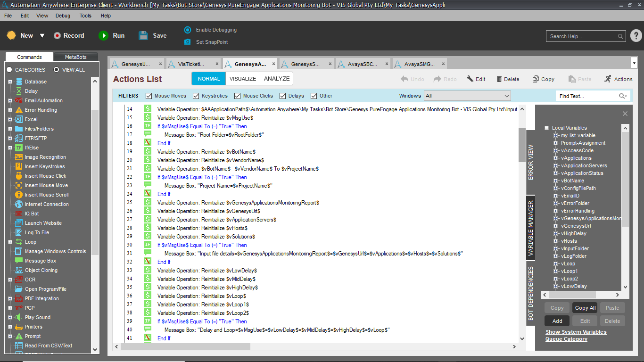Click the Edit pencil icon in Actions List
Image resolution: width=644 pixels, height=362 pixels.
pos(470,79)
